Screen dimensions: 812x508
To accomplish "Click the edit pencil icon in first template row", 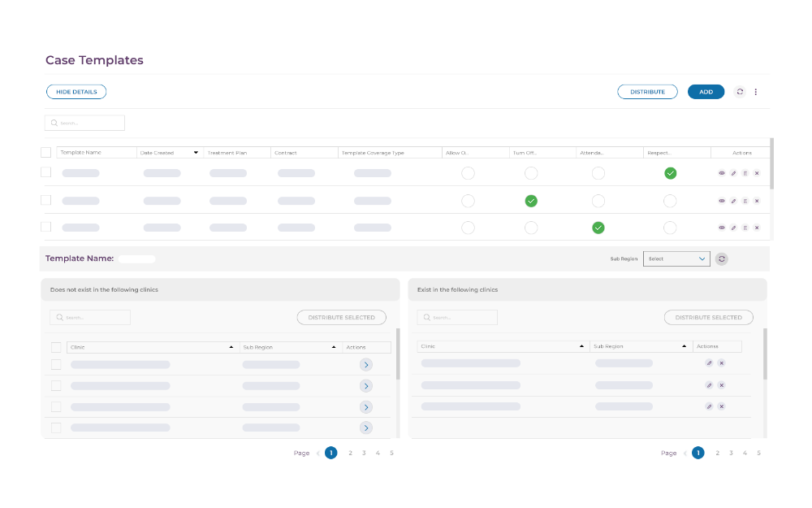I will pyautogui.click(x=733, y=173).
